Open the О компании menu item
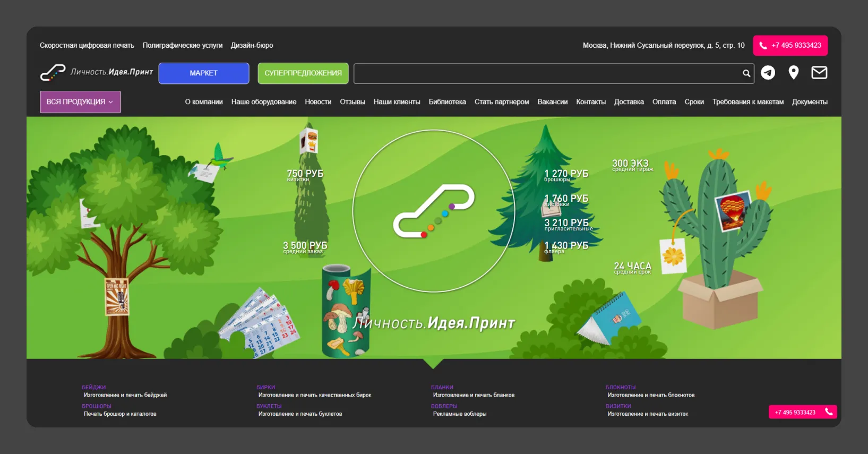 [204, 102]
